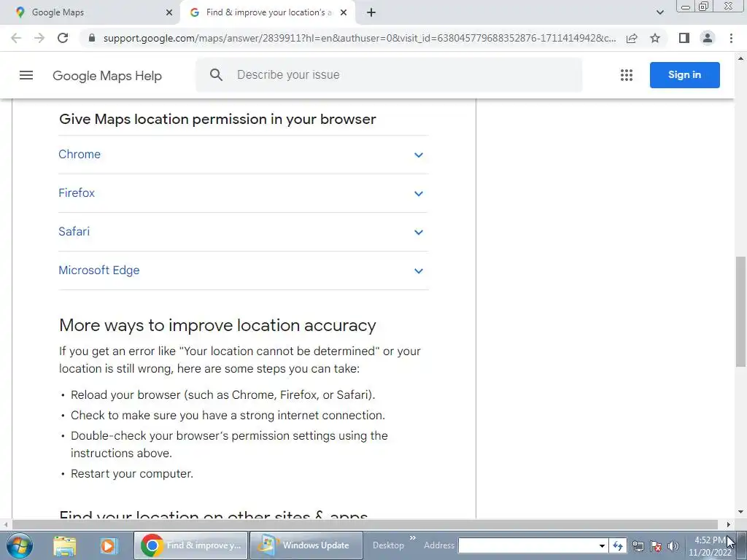Click scroll down arrow on page scrollbar

click(740, 513)
